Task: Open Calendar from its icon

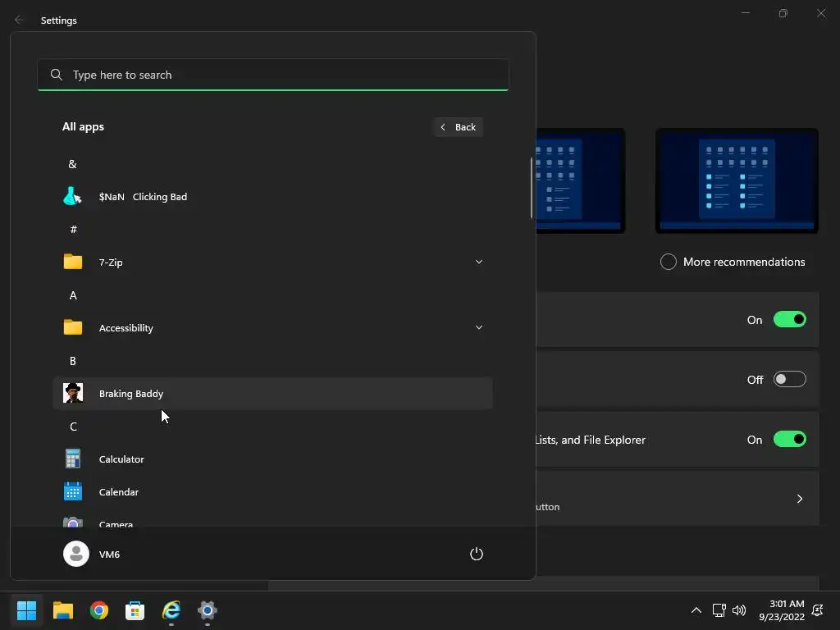Action: (73, 492)
